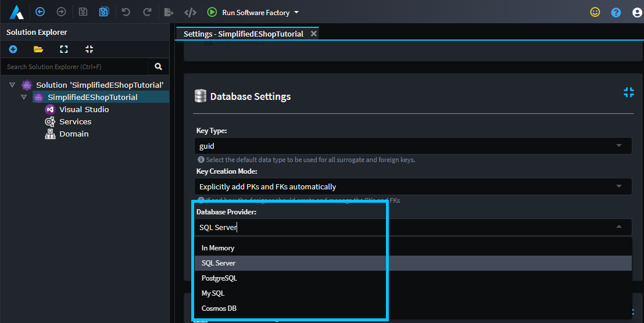
Task: Open the user account profile icon
Action: point(637,13)
